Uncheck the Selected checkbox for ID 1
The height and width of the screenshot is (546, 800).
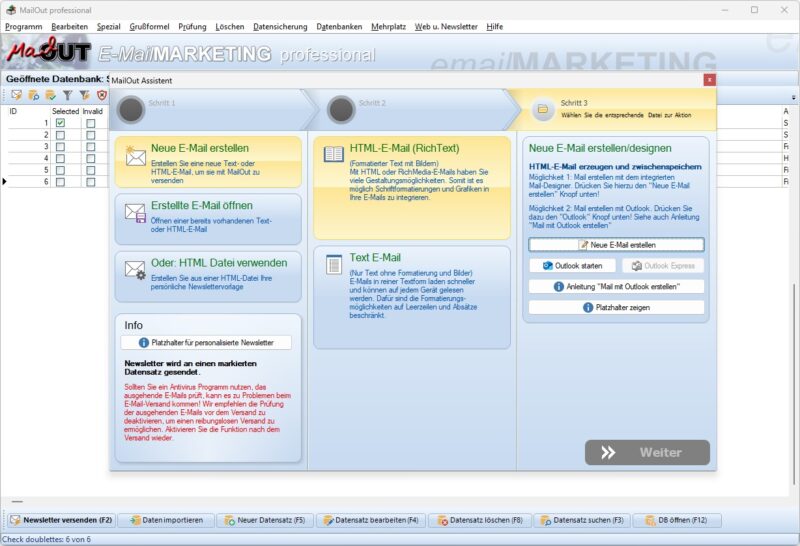pyautogui.click(x=60, y=123)
